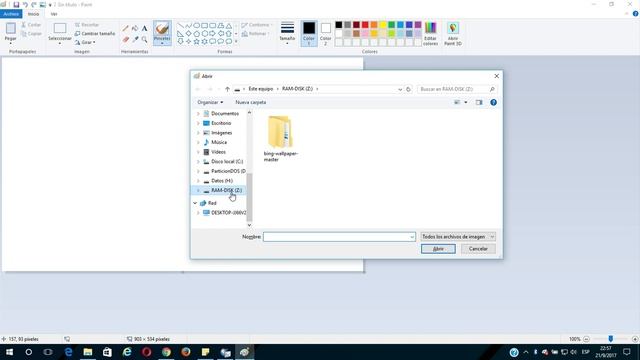640x360 pixels.
Task: Expand address bar previous locations dropdown
Action: coord(400,89)
